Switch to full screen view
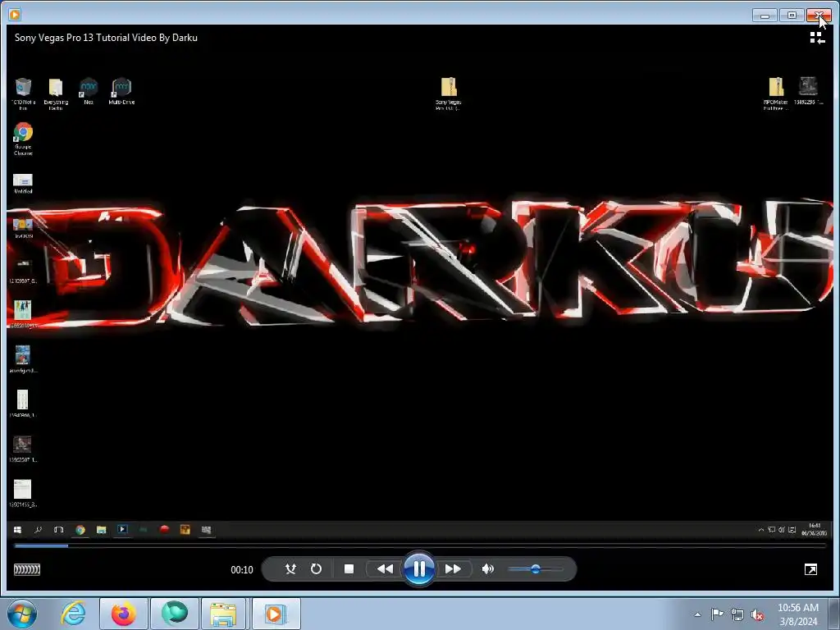This screenshot has width=840, height=630. 810,569
